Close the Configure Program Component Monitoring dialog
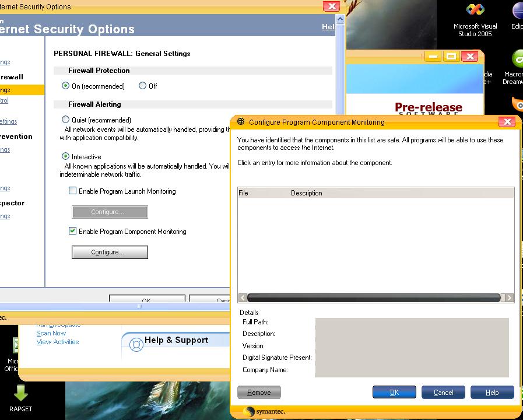Image resolution: width=523 pixels, height=420 pixels. coord(507,122)
